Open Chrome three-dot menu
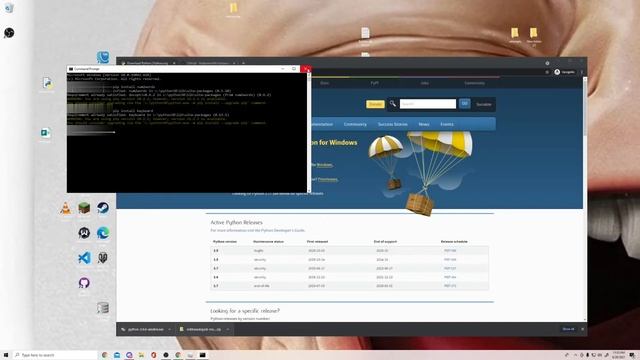 tap(582, 72)
